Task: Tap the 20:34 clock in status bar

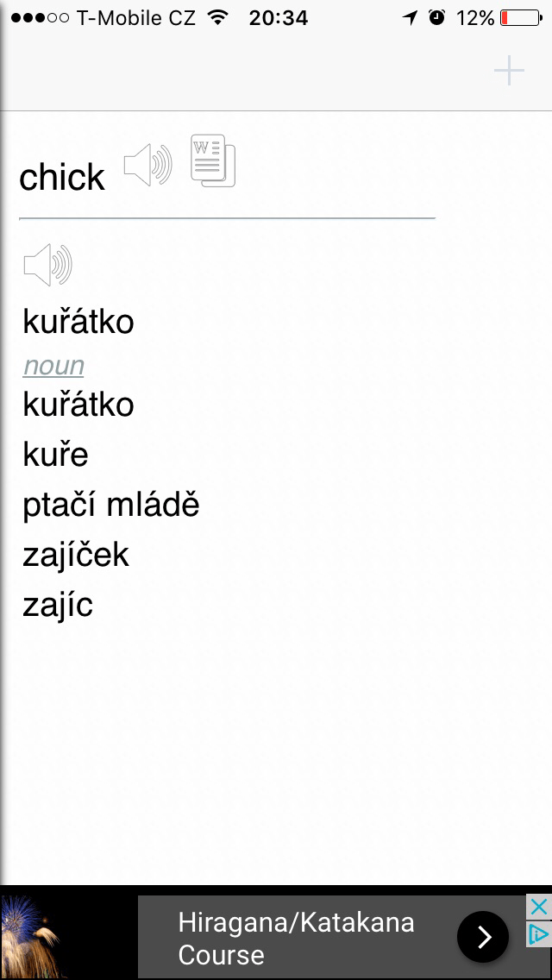Action: pyautogui.click(x=278, y=17)
